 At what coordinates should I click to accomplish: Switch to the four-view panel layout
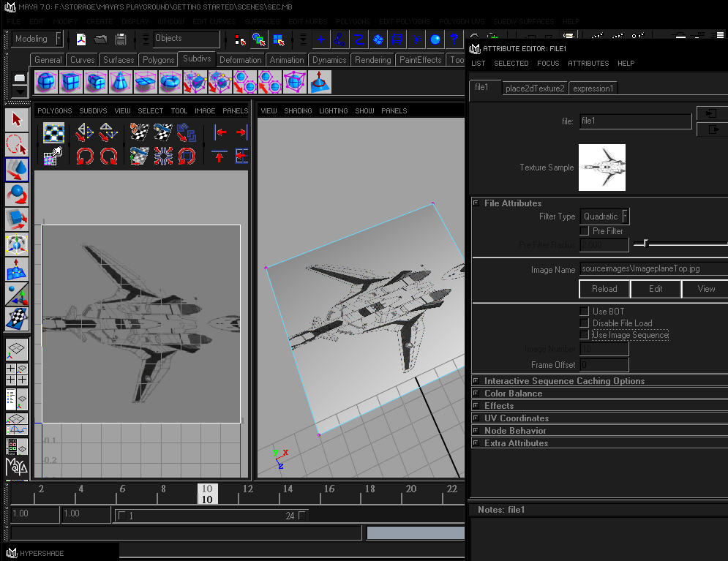[17, 374]
